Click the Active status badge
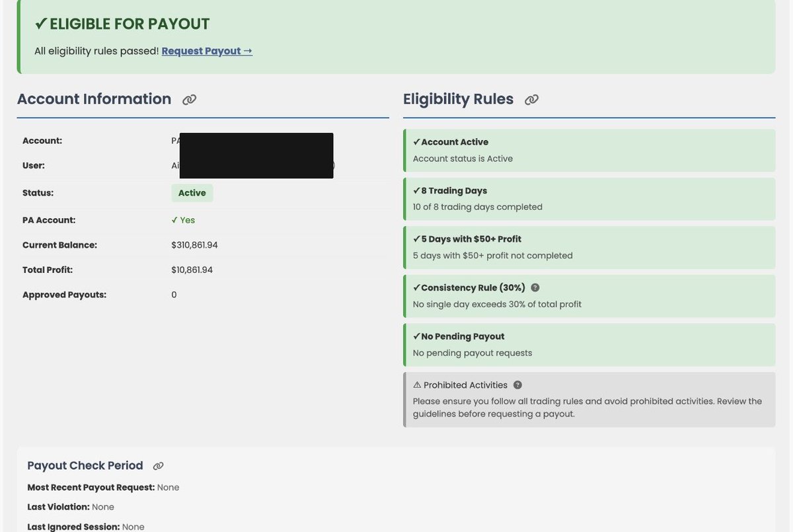Screen dimensions: 793x532 point(192,193)
